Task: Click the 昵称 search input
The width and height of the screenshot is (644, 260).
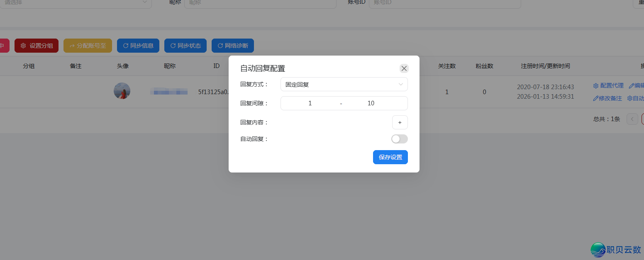Action: click(x=260, y=3)
